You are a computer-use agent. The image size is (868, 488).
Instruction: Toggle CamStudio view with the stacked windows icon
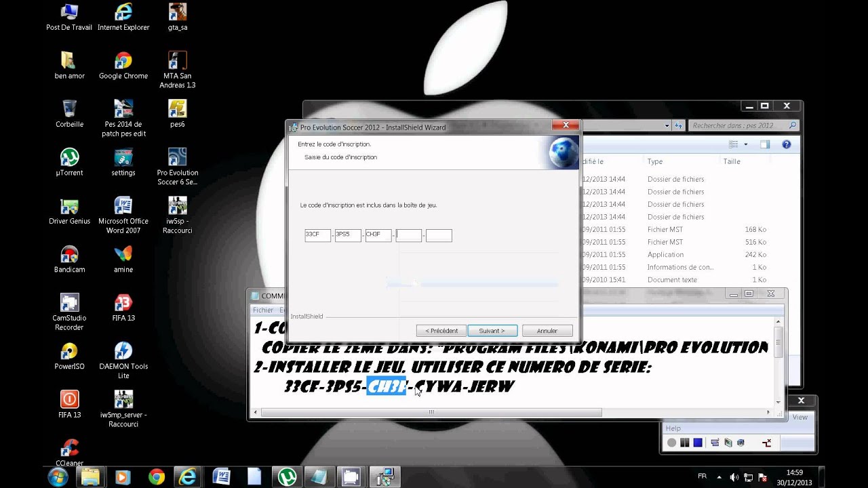point(715,443)
